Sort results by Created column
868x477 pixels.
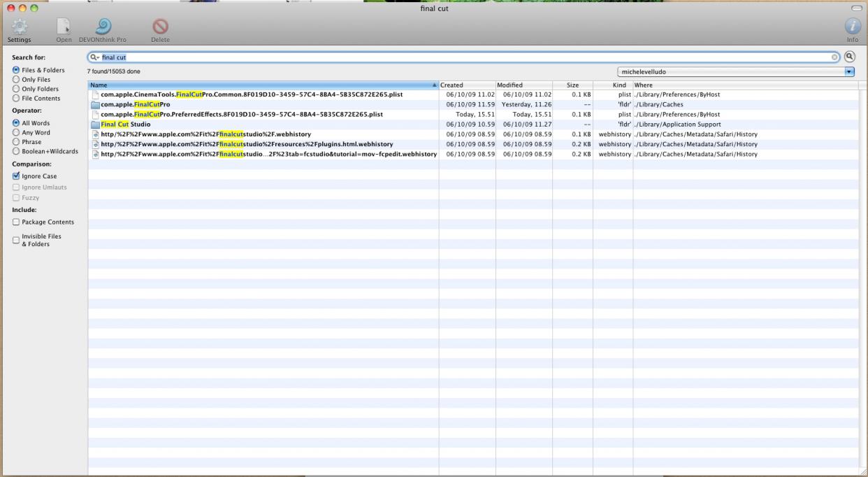tap(467, 85)
